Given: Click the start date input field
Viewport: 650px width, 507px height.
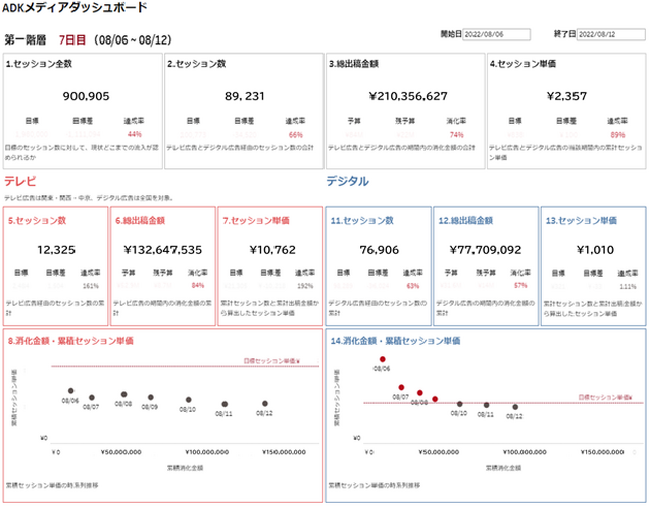Looking at the screenshot, I should pyautogui.click(x=496, y=34).
